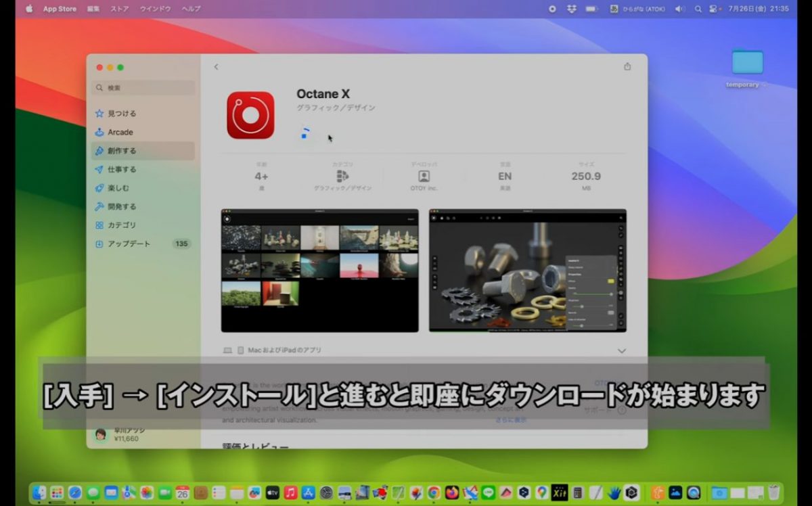Open アップデート in the sidebar
The width and height of the screenshot is (812, 506).
point(143,244)
